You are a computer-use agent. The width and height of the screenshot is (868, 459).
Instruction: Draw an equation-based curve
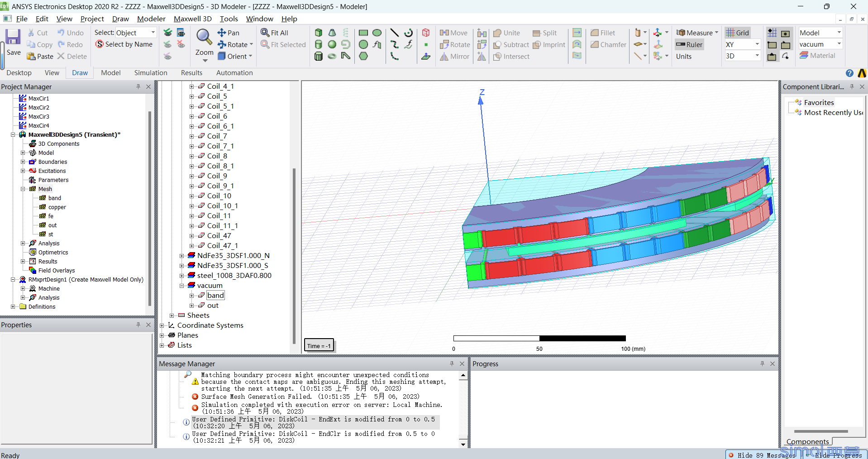(409, 44)
